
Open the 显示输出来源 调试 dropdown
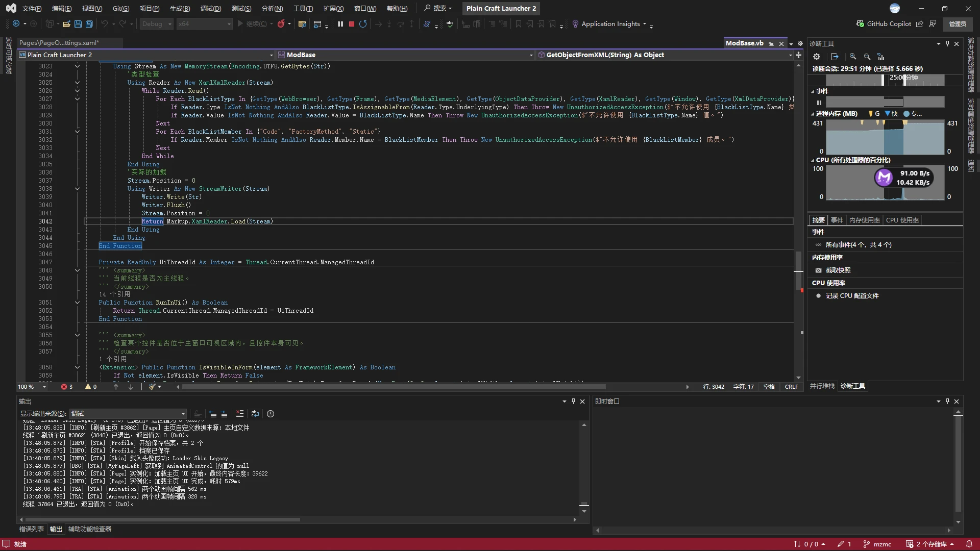pos(128,414)
